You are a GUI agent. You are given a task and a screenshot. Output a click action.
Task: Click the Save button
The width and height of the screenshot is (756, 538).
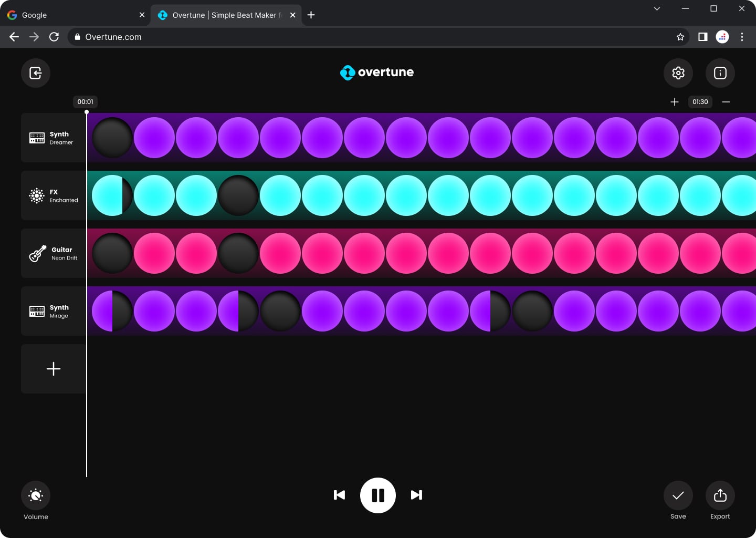point(678,495)
